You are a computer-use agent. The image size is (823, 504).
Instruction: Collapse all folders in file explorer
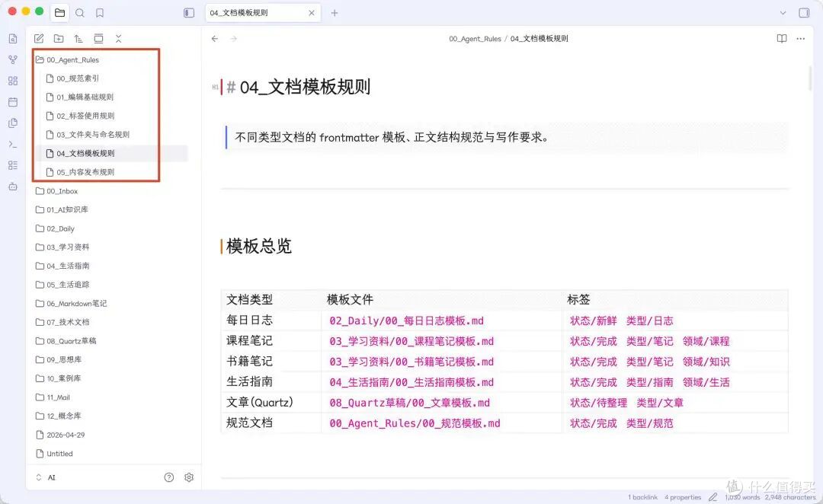118,38
